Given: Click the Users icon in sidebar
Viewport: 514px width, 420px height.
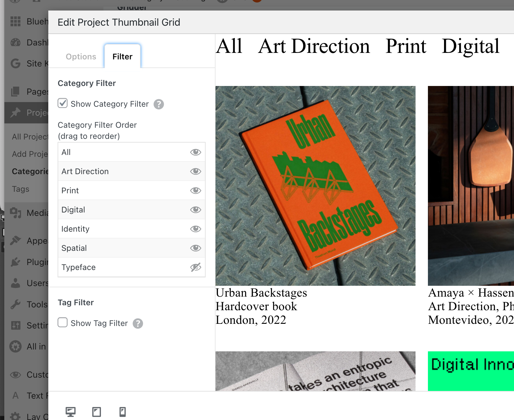Looking at the screenshot, I should [x=15, y=283].
